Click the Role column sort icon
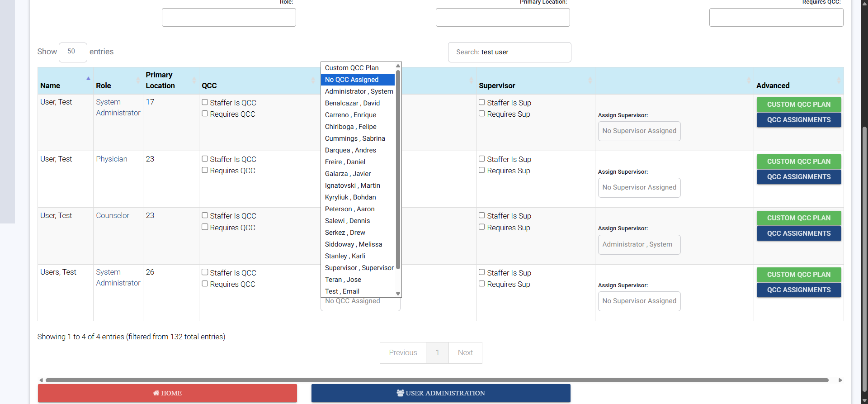 pos(138,80)
